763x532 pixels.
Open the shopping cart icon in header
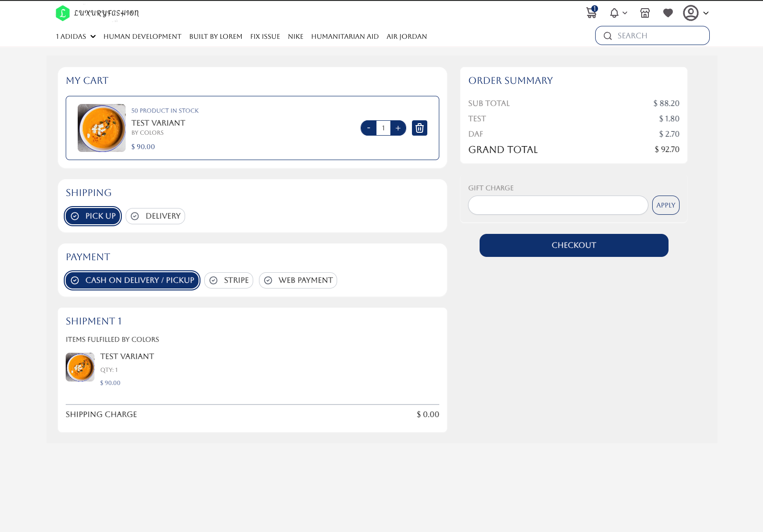(x=591, y=13)
